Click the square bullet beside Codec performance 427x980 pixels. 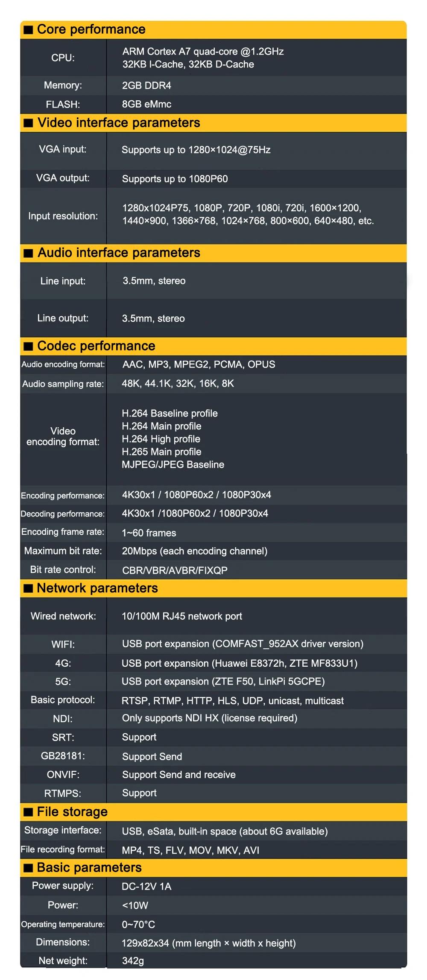(x=28, y=346)
